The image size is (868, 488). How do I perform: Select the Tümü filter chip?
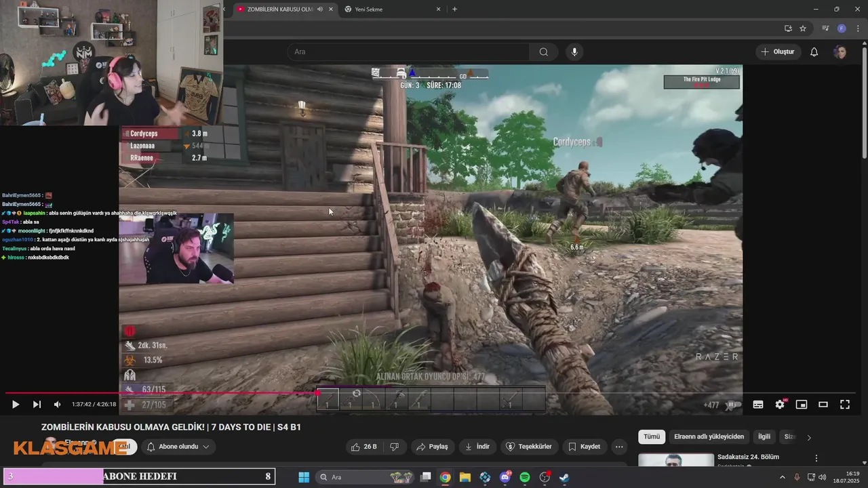[652, 437]
